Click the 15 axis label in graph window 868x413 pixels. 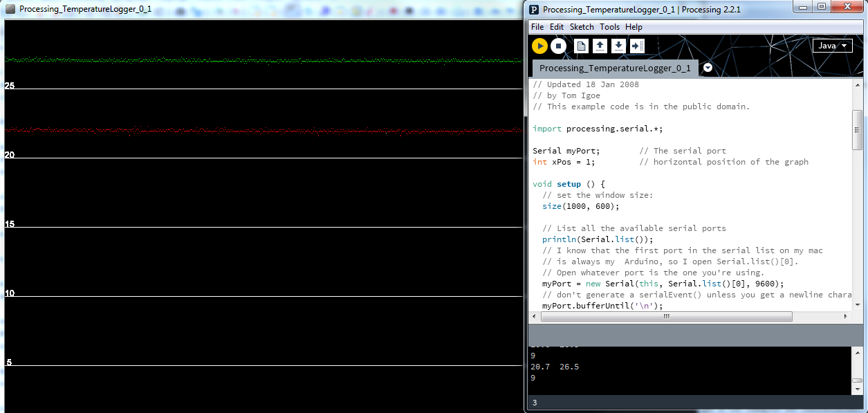(10, 224)
